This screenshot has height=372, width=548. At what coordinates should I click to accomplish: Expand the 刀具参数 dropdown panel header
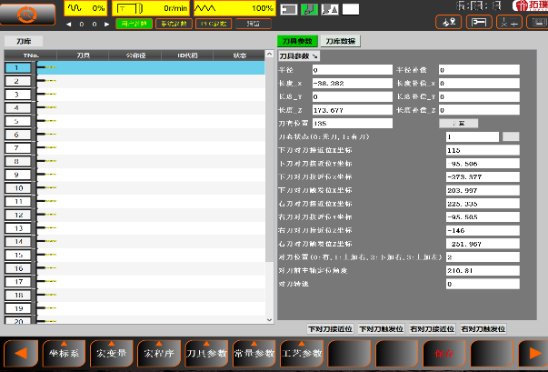[x=299, y=56]
